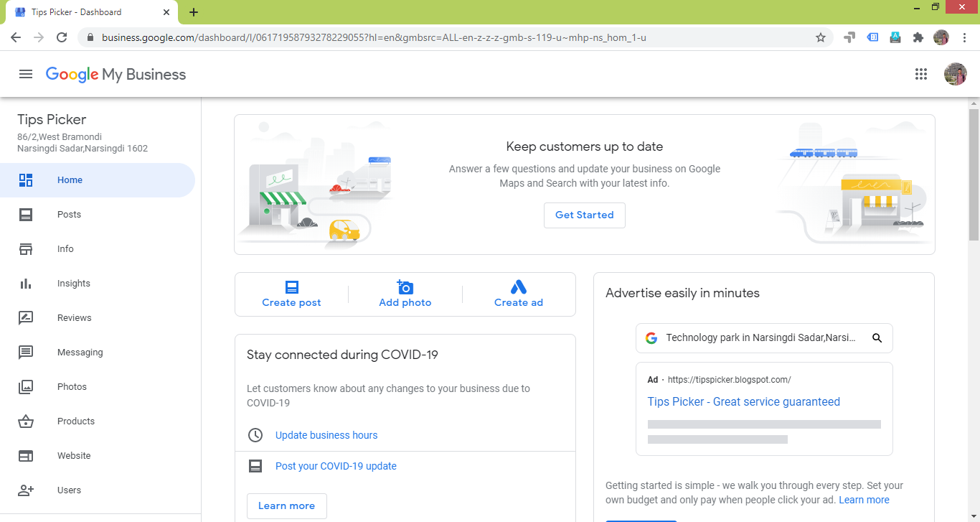Click the browser address bar
This screenshot has height=522, width=980.
[456, 37]
